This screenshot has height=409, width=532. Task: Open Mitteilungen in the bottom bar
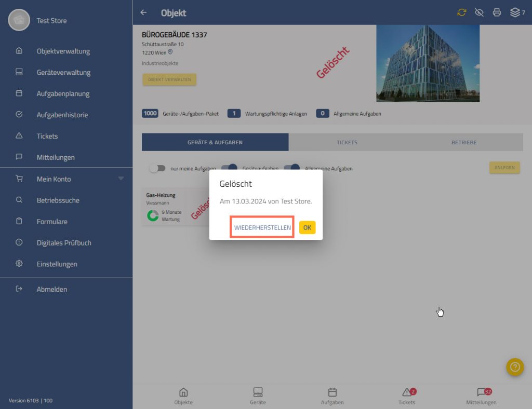coord(481,396)
